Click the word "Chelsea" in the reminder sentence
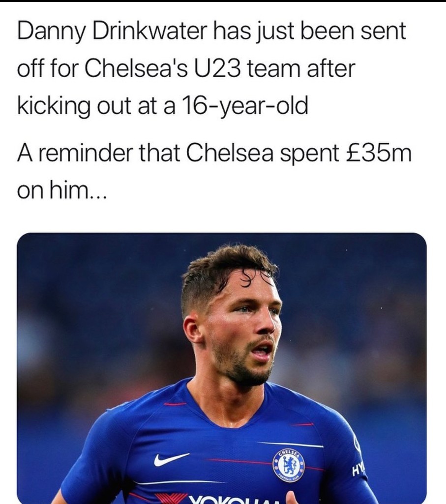 coord(229,155)
